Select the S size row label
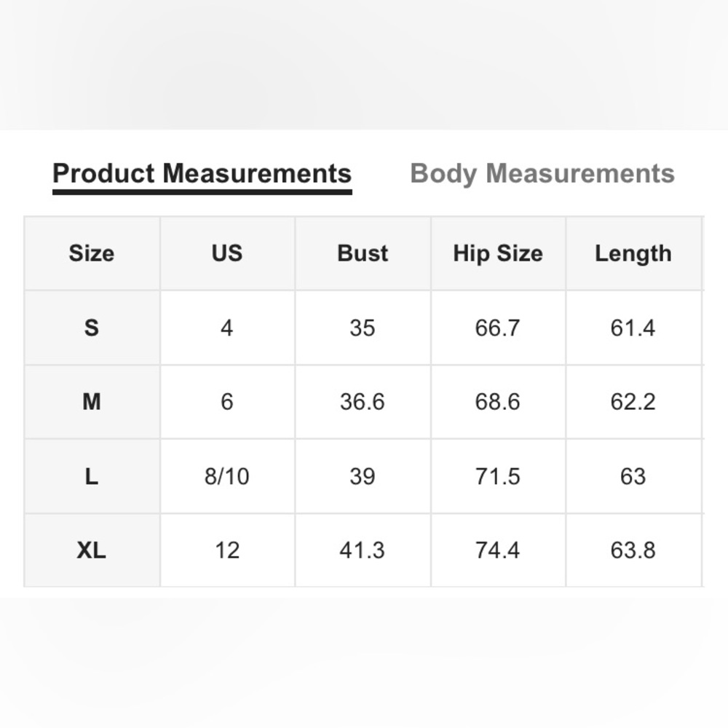 click(92, 328)
